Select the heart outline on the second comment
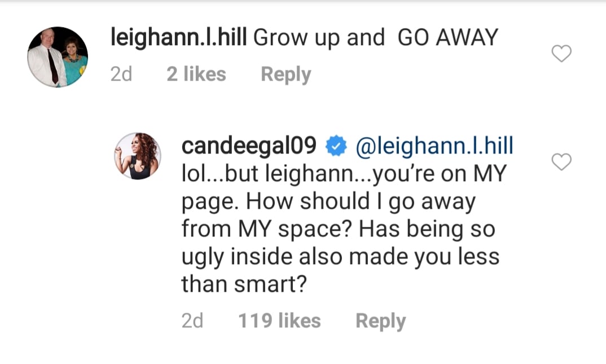Viewport: 606px width, 364px height. point(561,161)
